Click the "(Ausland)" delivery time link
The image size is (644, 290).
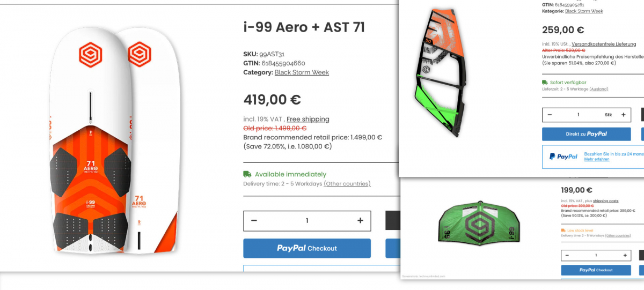click(599, 89)
